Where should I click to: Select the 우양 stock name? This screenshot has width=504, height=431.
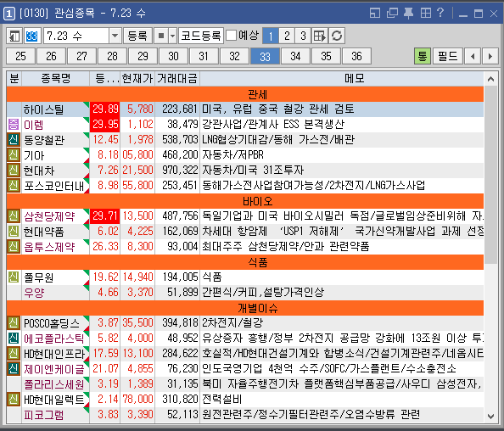point(34,293)
